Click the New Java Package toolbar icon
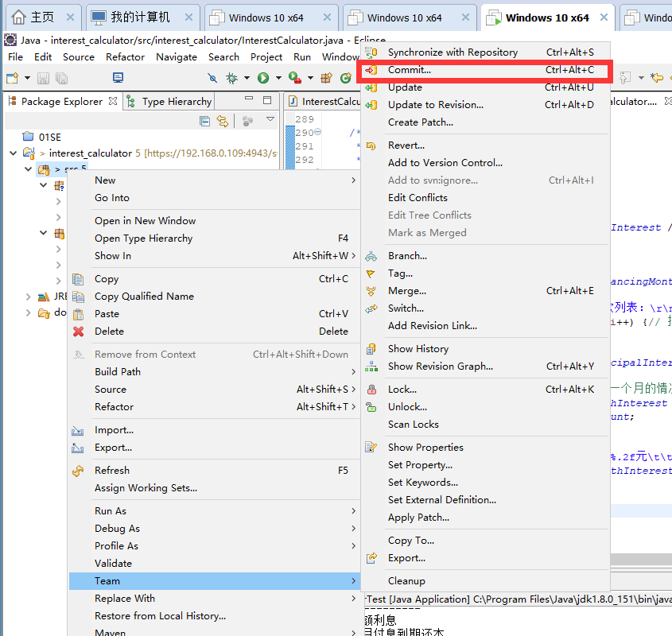Image resolution: width=672 pixels, height=636 pixels. point(327,78)
